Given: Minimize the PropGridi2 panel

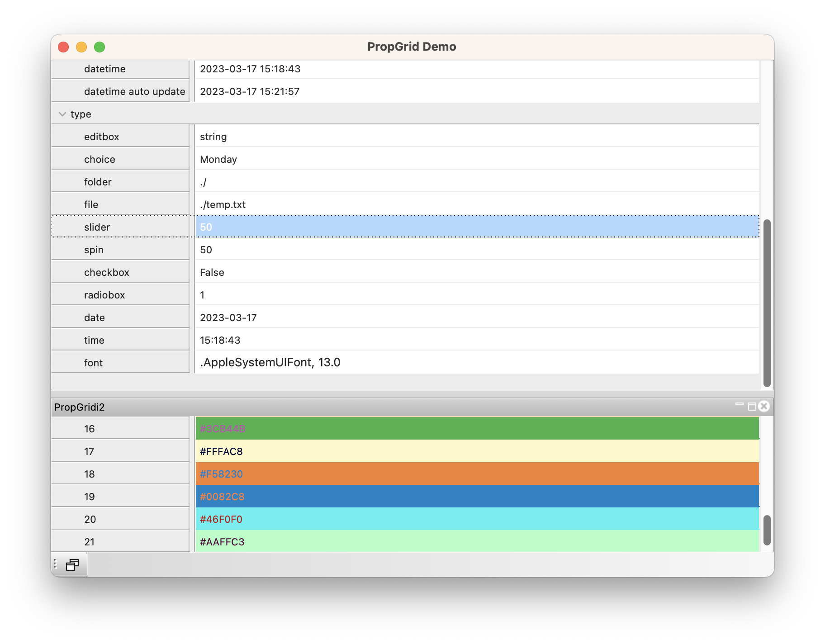Looking at the screenshot, I should click(x=740, y=406).
